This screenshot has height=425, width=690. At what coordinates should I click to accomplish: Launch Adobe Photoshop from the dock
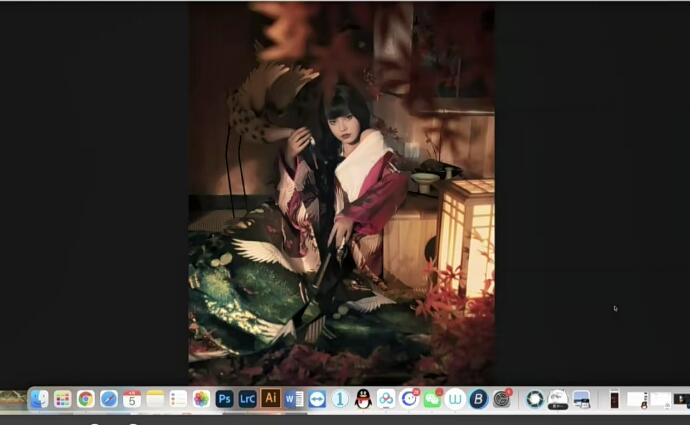[x=225, y=399]
